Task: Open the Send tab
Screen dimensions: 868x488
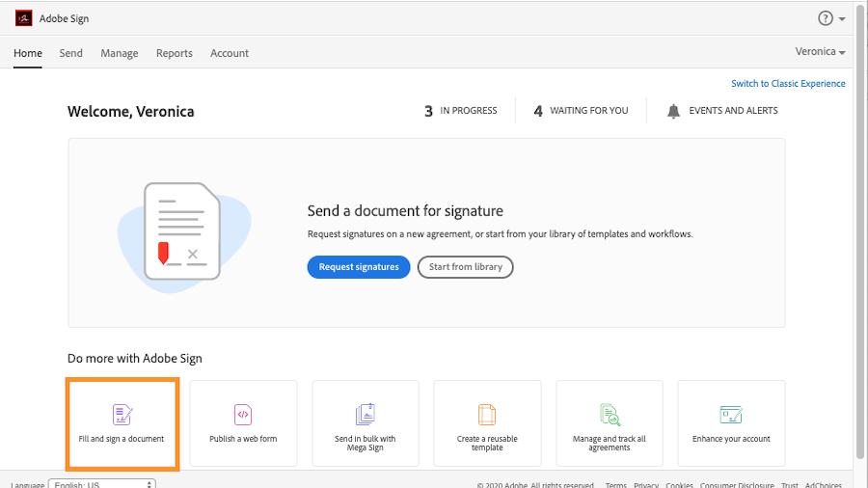Action: point(70,53)
